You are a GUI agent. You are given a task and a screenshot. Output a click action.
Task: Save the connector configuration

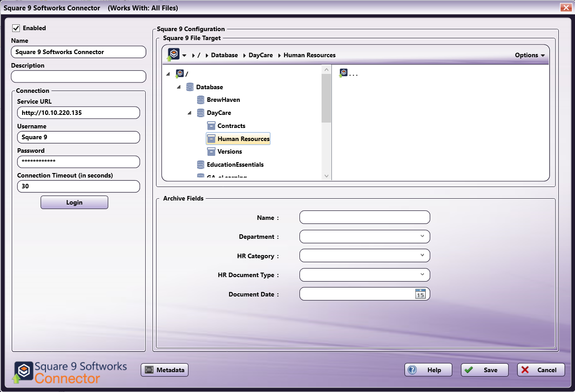[x=485, y=370]
